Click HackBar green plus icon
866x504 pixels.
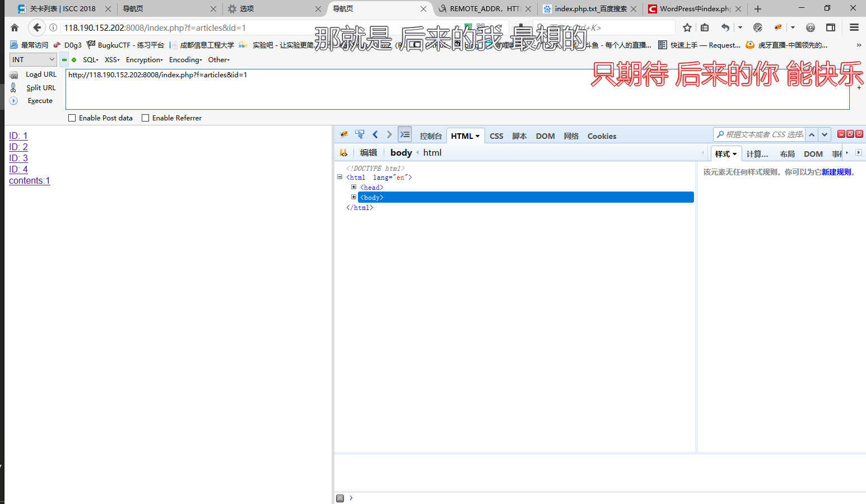point(74,60)
